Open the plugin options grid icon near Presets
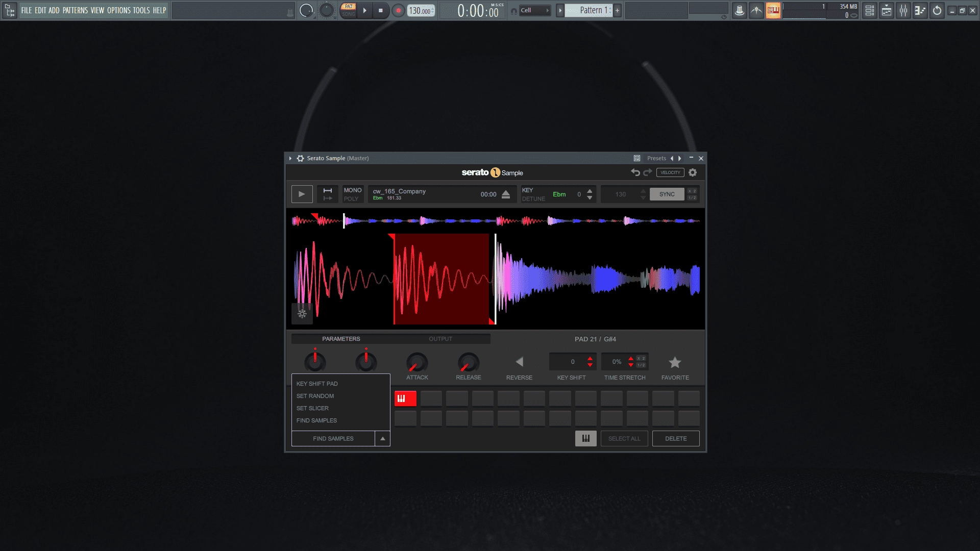Viewport: 980px width, 551px height. tap(637, 158)
